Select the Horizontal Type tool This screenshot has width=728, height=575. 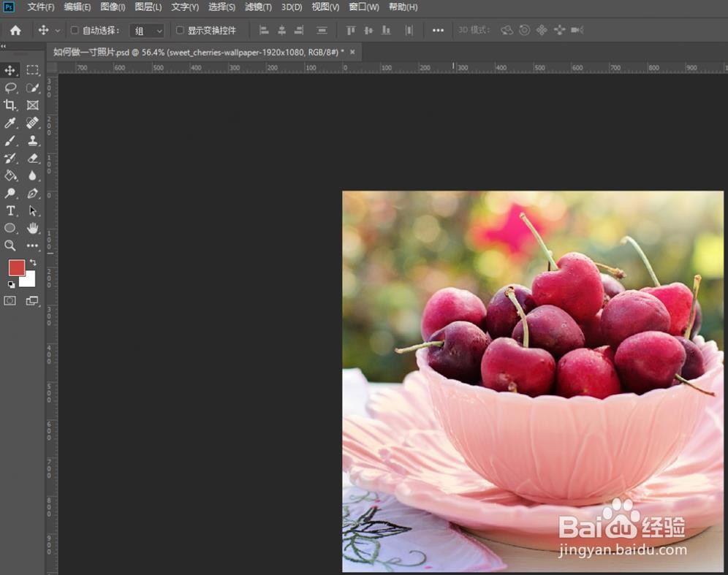click(10, 210)
